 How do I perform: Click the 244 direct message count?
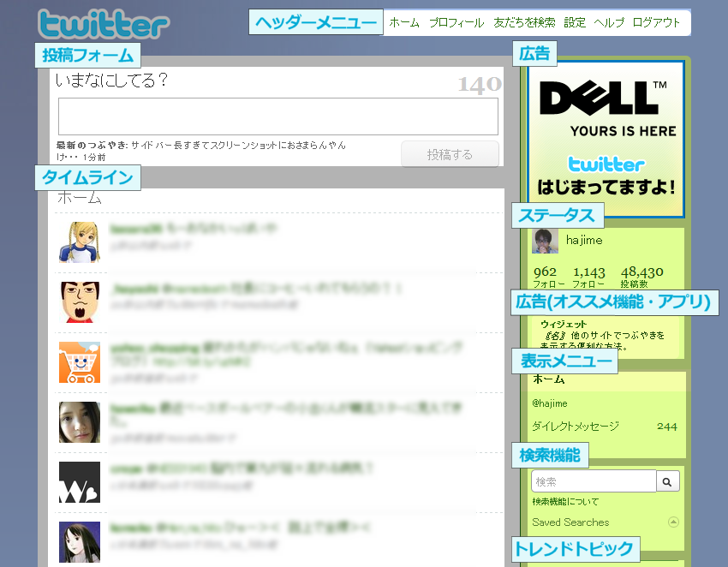pos(666,427)
